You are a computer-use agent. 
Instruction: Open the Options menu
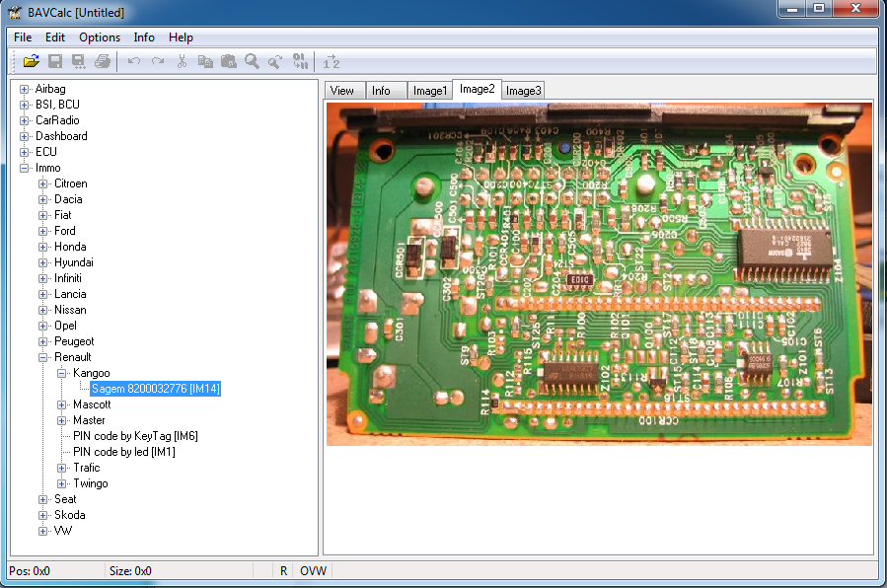pyautogui.click(x=99, y=37)
